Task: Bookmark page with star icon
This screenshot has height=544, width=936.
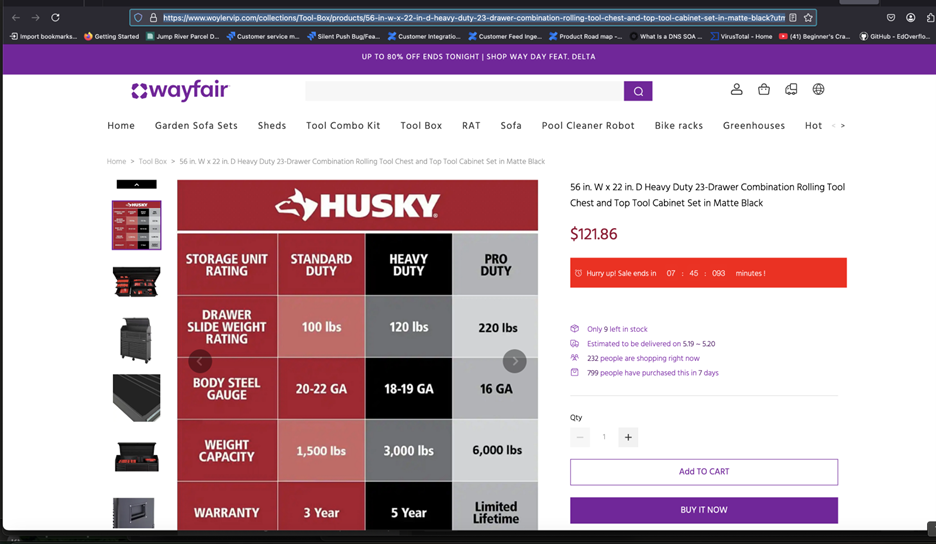Action: pos(808,18)
